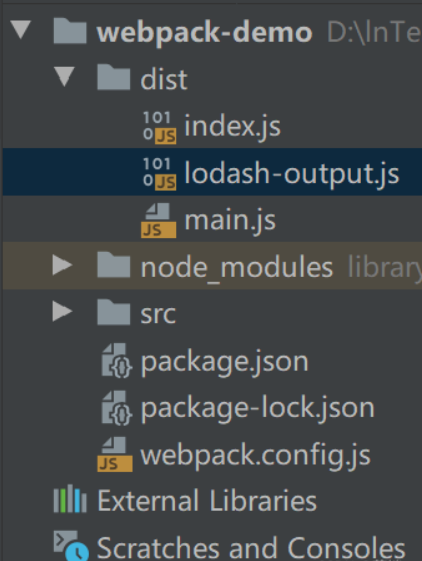422x561 pixels.
Task: Click the package.json file icon
Action: (x=117, y=361)
